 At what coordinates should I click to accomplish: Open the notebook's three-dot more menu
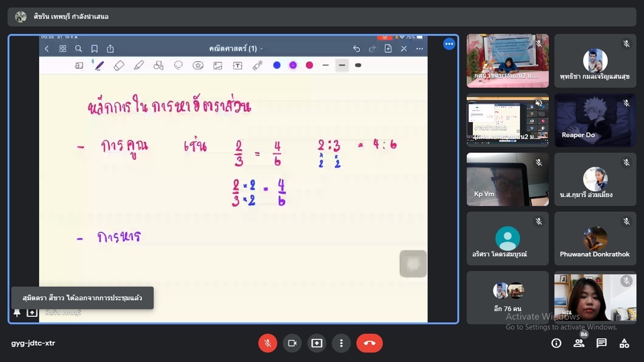(x=420, y=49)
